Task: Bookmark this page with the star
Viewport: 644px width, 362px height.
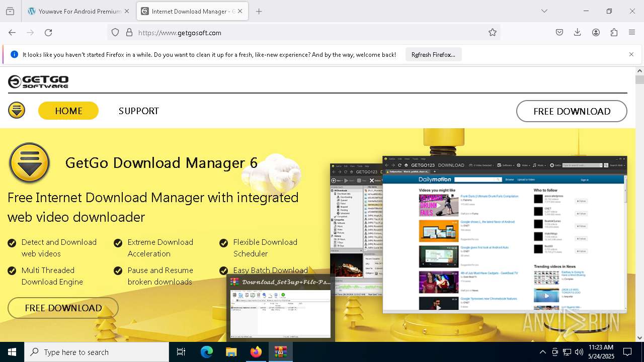Action: click(x=493, y=32)
